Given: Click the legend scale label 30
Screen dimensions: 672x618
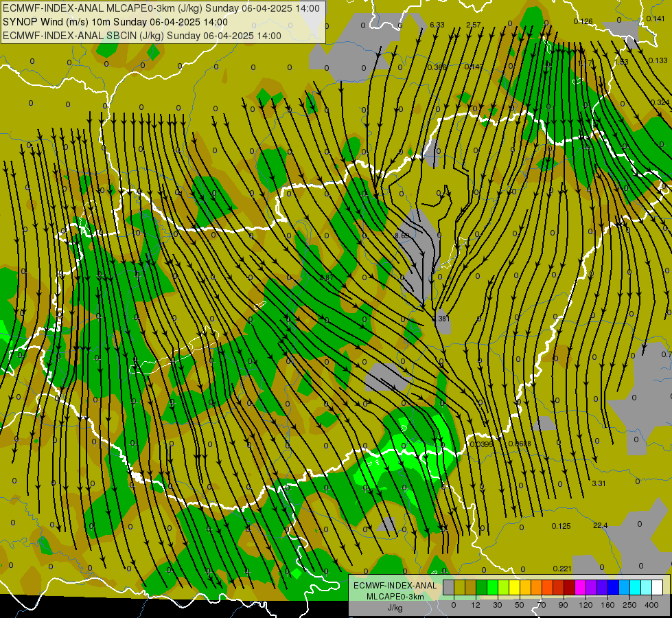Looking at the screenshot, I should pyautogui.click(x=498, y=605).
